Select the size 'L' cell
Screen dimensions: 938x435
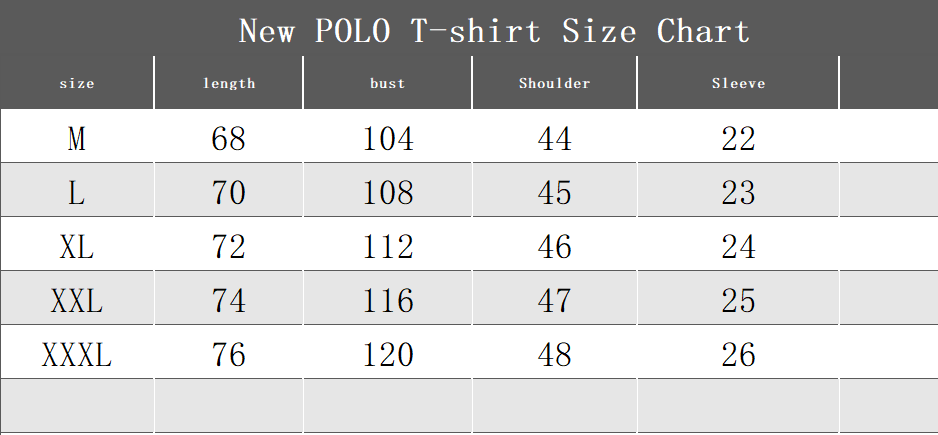[77, 192]
